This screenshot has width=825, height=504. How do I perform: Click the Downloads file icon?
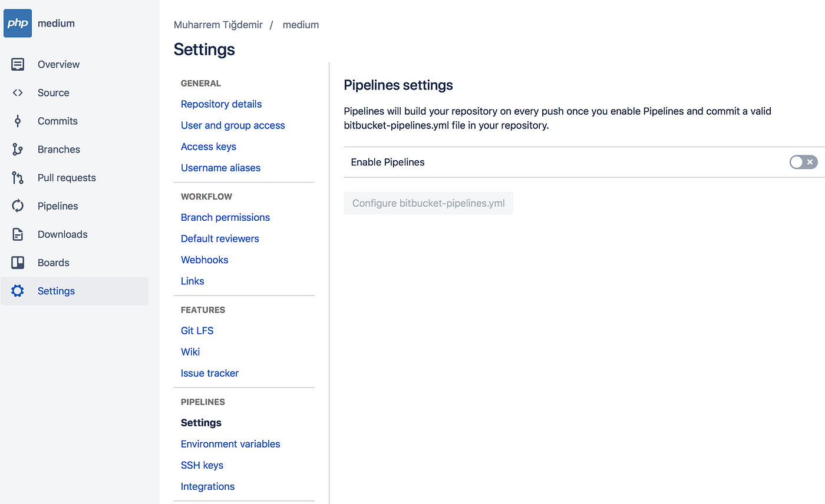[18, 234]
